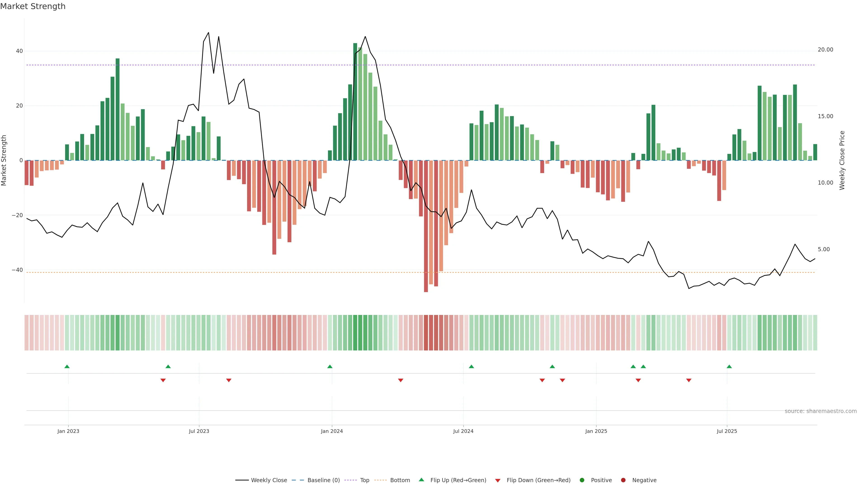The image size is (868, 488).
Task: Click the darkest green heatmap cell near Jan 2024
Action: coord(355,333)
